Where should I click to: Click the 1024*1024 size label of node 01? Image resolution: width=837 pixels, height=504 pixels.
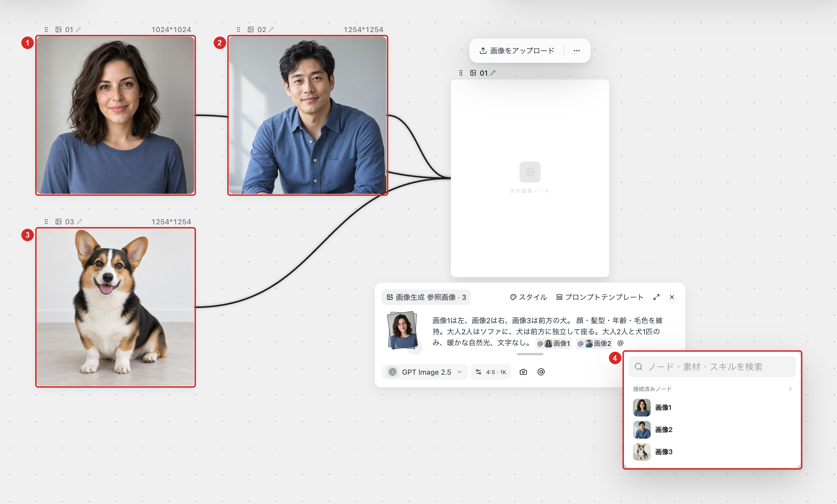(171, 30)
